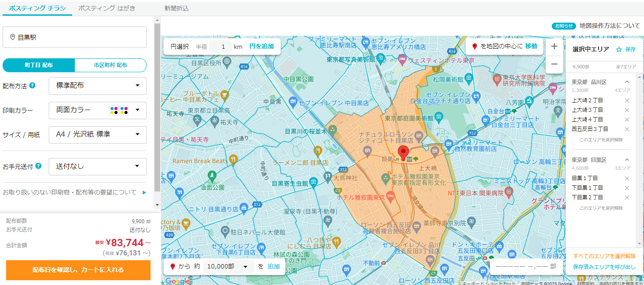
Task: Remove 上大崎２丁目 from selected areas
Action: tap(627, 101)
